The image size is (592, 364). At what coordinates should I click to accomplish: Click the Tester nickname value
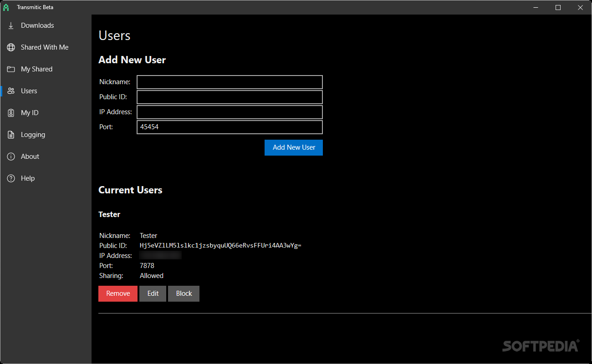click(148, 236)
